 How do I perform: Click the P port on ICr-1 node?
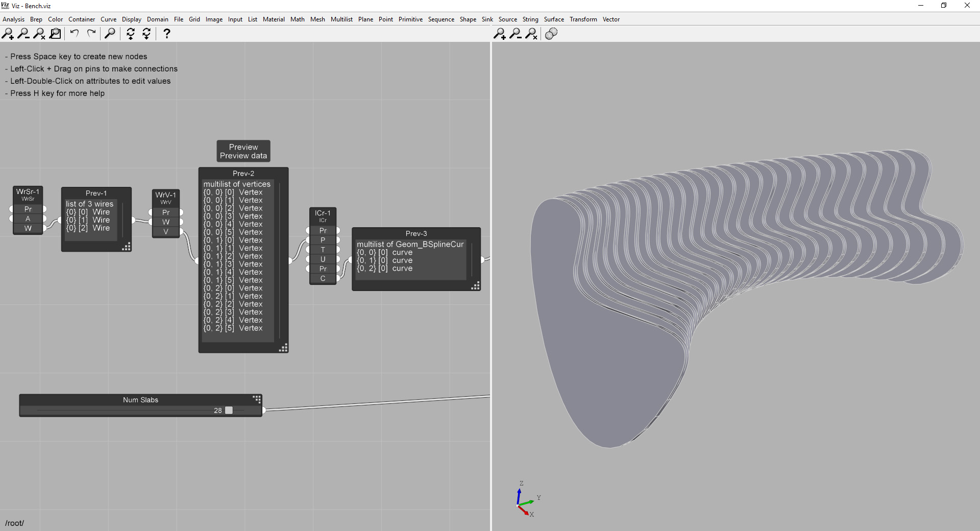point(323,240)
